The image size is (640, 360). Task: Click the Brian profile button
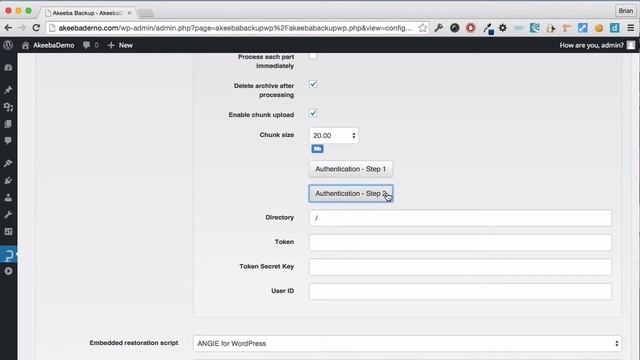coord(626,11)
